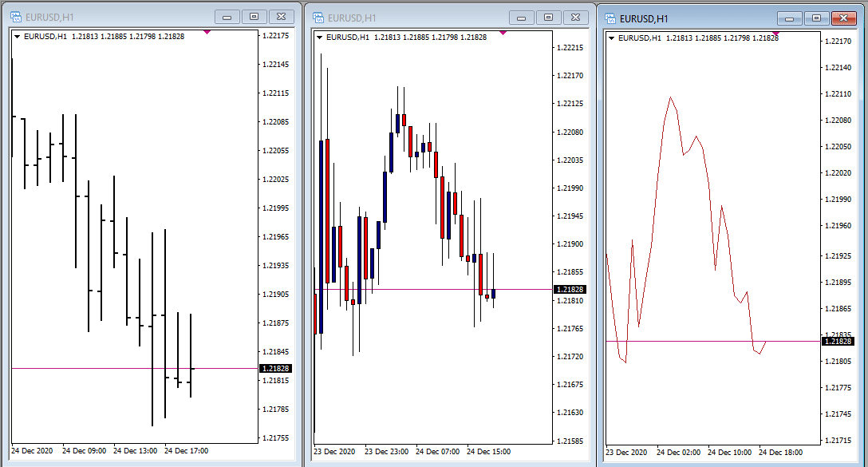Viewport: 868px width, 467px height.
Task: Maximize the bar chart window
Action: 254,18
